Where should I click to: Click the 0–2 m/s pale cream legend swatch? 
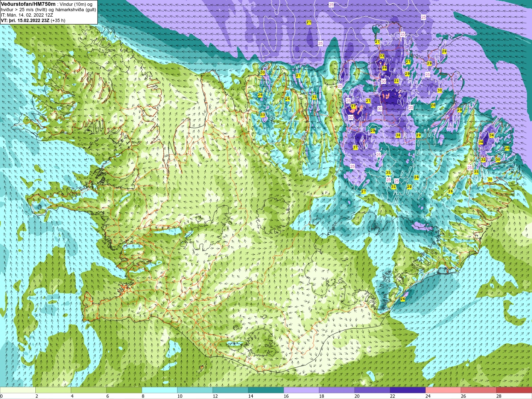click(x=18, y=390)
